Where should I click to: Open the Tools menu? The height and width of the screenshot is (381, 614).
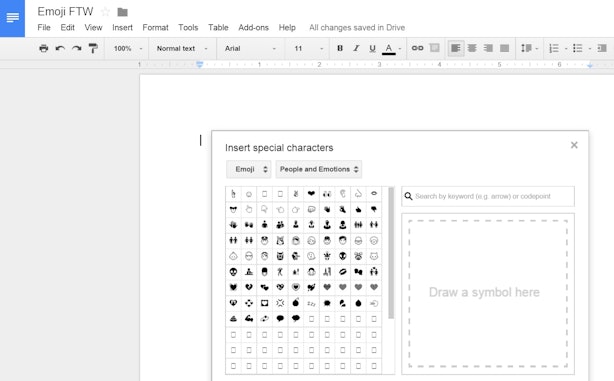188,27
